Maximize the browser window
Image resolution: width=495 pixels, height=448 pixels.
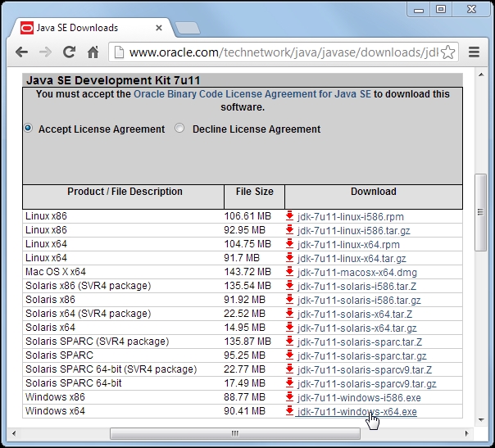pos(441,10)
